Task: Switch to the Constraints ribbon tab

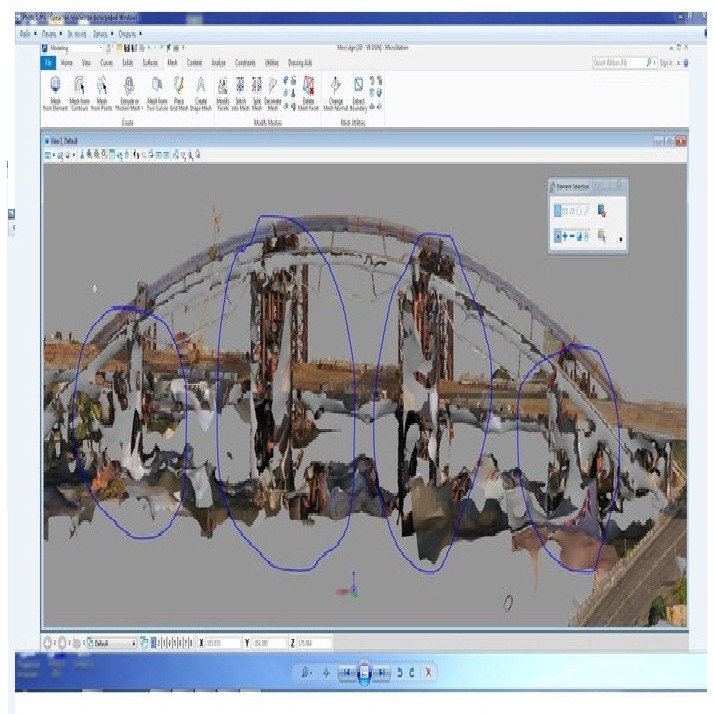Action: [x=245, y=63]
